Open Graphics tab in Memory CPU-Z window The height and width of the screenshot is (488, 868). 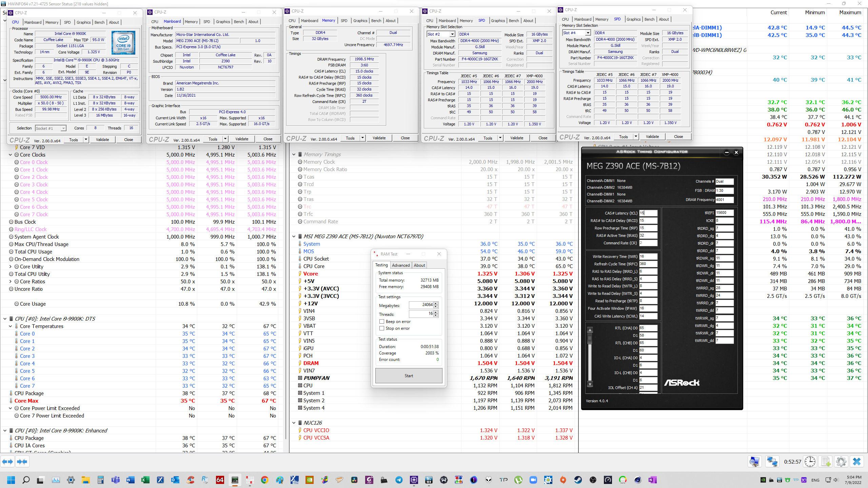tap(360, 21)
